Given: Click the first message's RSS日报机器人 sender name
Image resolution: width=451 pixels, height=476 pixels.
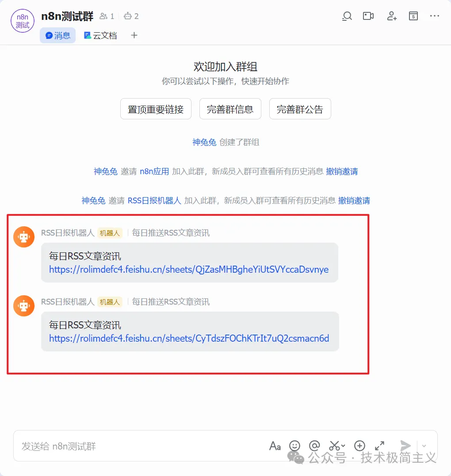Looking at the screenshot, I should tap(68, 233).
